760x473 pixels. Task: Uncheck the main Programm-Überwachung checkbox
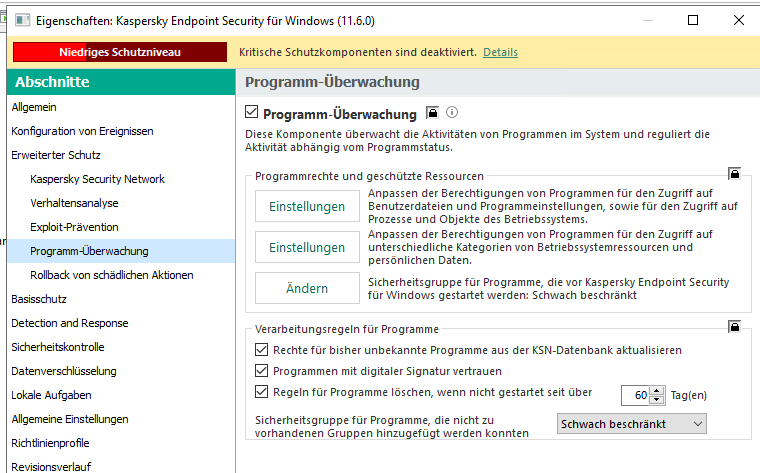coord(251,112)
